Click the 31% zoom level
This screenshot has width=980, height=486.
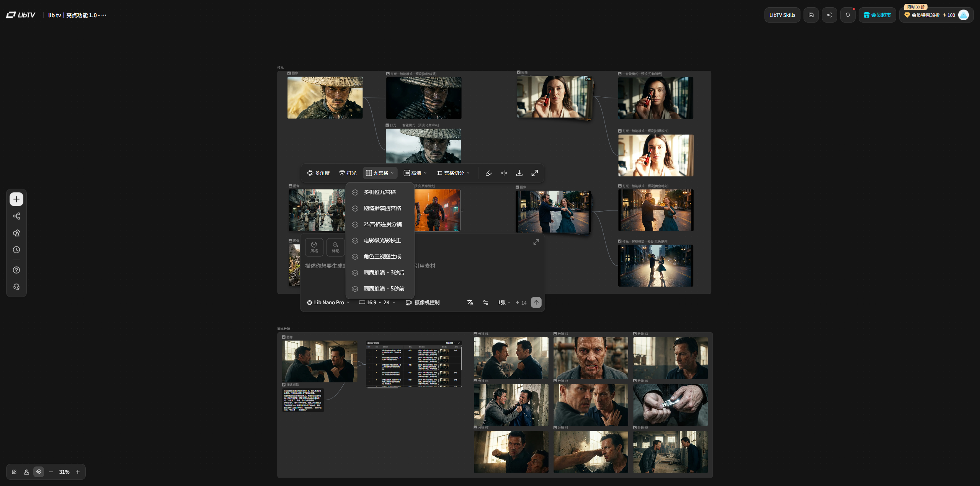64,472
